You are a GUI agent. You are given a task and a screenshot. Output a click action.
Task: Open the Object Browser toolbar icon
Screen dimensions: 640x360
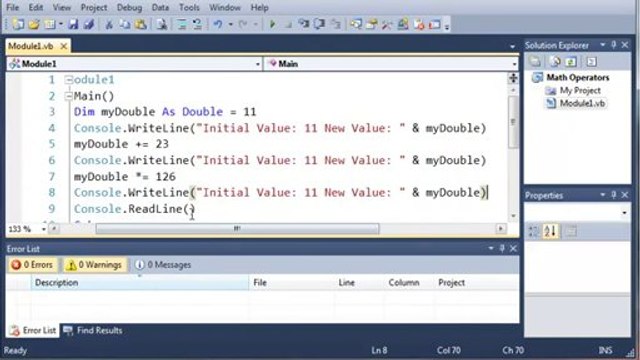pos(403,24)
